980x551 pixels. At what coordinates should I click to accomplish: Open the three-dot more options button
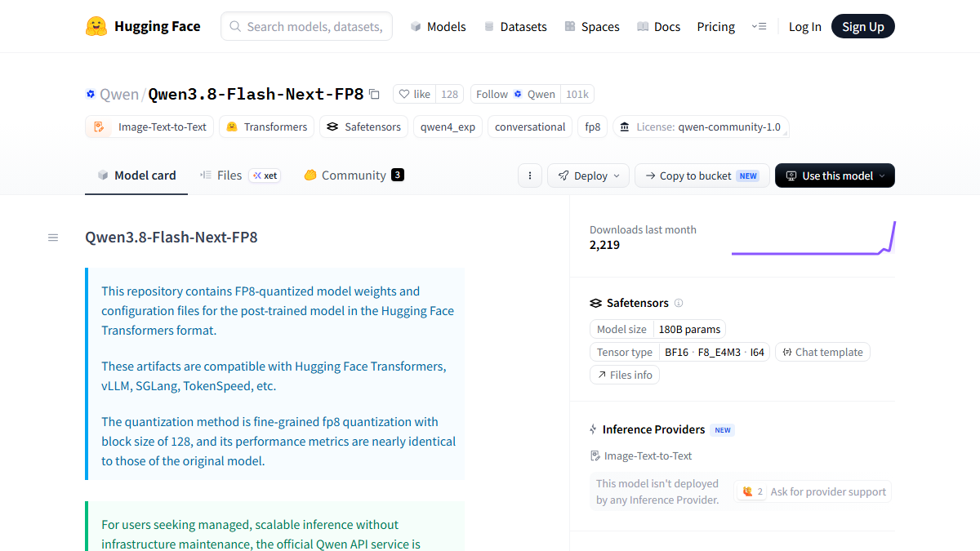(530, 176)
